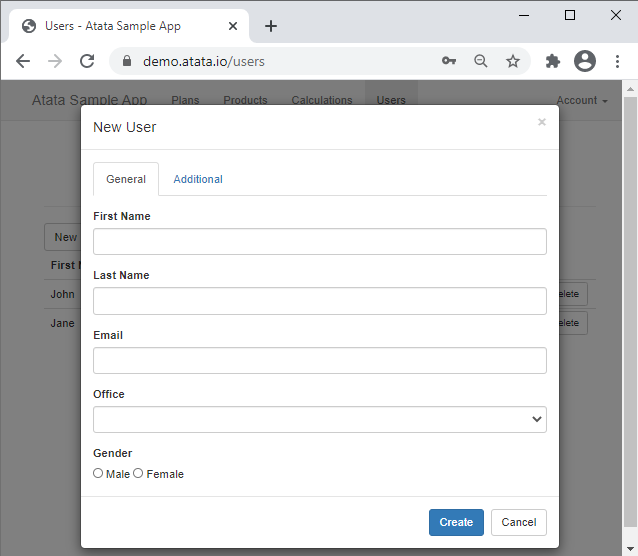This screenshot has height=556, width=638.
Task: Close the New User dialog with X
Action: point(542,122)
